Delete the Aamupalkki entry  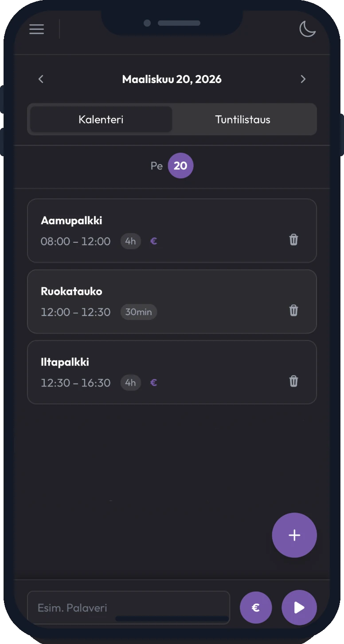click(x=293, y=240)
